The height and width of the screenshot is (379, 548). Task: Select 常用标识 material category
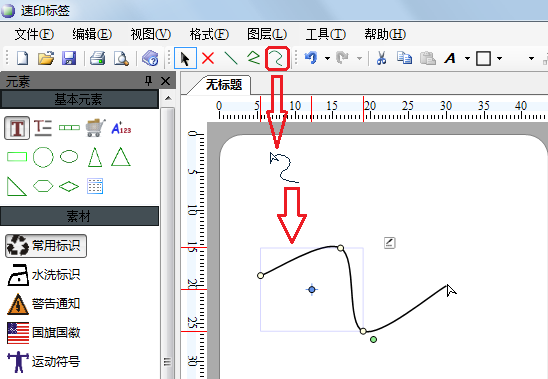coord(46,246)
